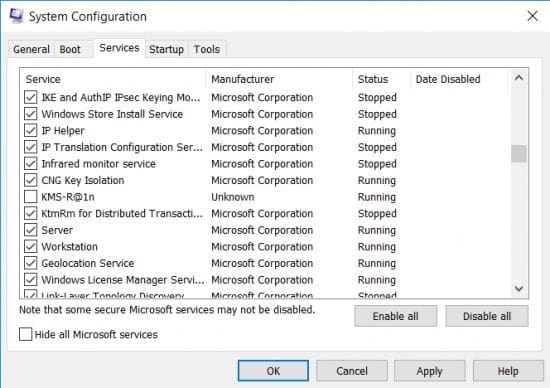Uncheck KtmRm for Distributed Transaction service
Viewport: 550px width, 388px height.
point(31,213)
